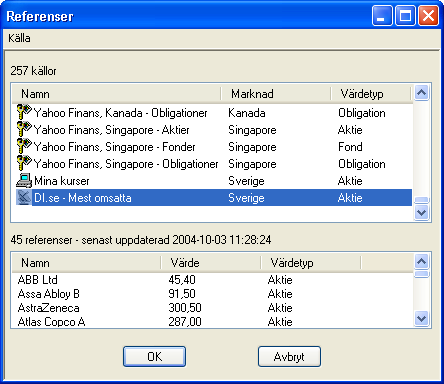
Task: Click the scrollbar thumb in the sources list
Action: pyautogui.click(x=422, y=200)
